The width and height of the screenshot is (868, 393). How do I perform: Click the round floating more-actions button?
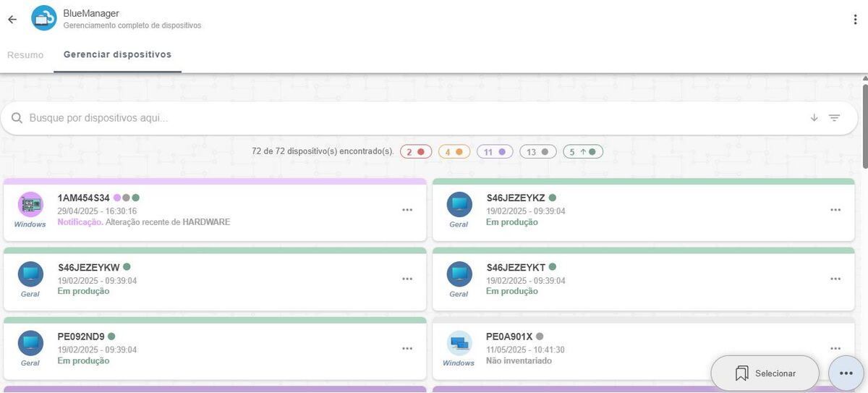pyautogui.click(x=846, y=373)
